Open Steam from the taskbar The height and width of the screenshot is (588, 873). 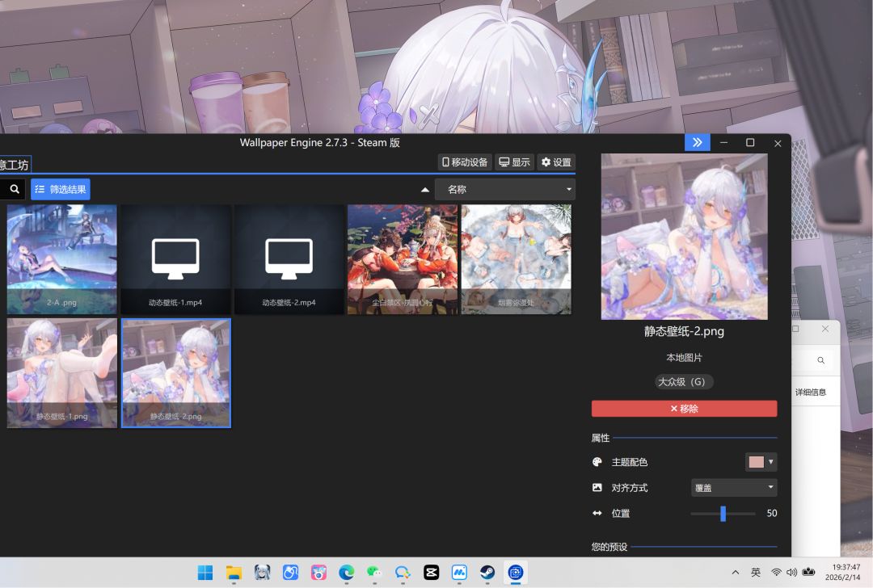pos(487,573)
